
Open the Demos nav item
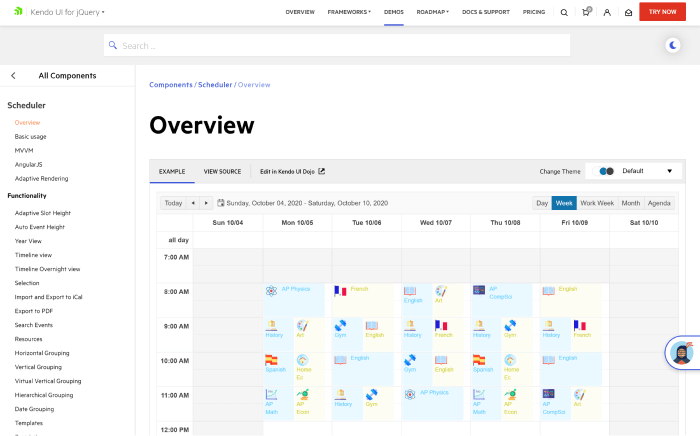click(x=394, y=12)
